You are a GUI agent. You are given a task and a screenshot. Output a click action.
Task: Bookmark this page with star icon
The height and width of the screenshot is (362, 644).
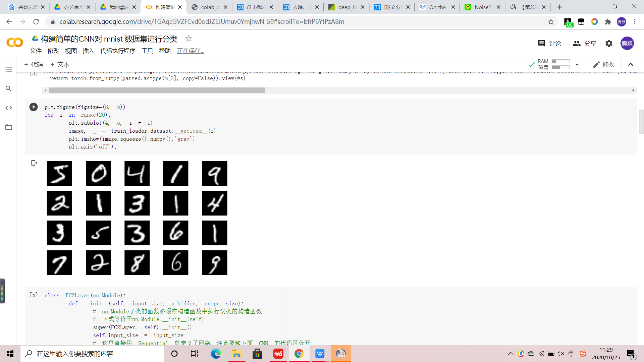click(x=551, y=22)
